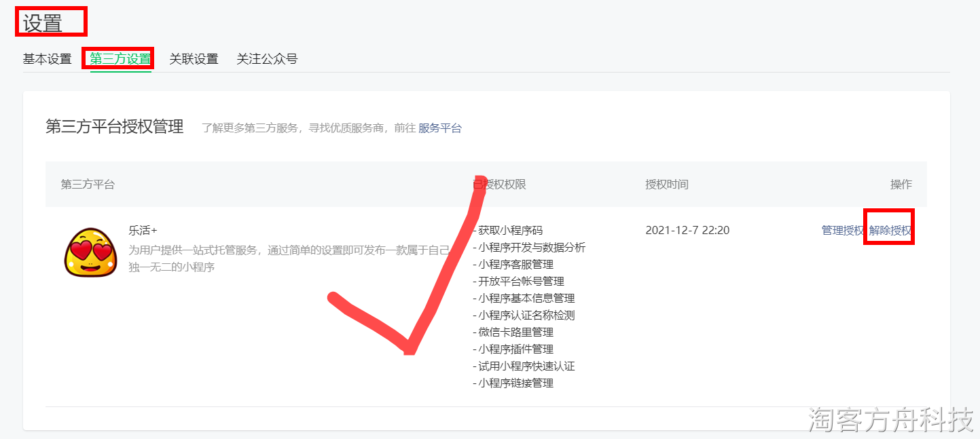Viewport: 980px width, 439px height.
Task: Select the 小程序链接管理 permission entry
Action: click(x=513, y=383)
